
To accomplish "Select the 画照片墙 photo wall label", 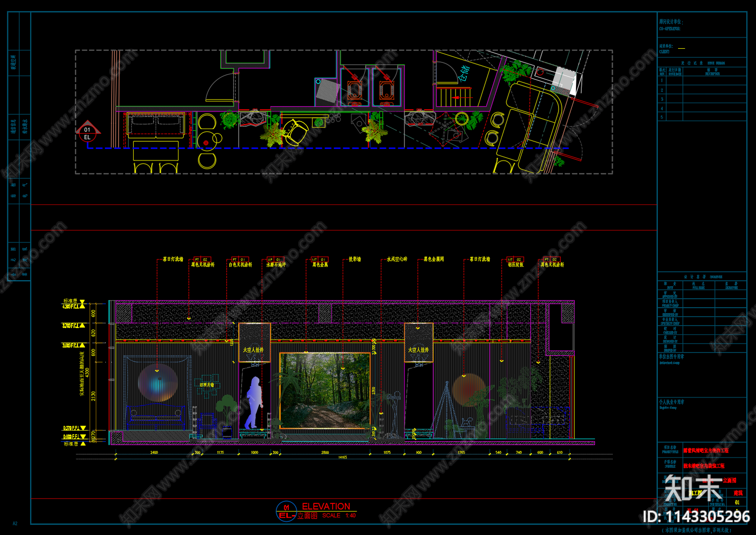I will tap(206, 385).
